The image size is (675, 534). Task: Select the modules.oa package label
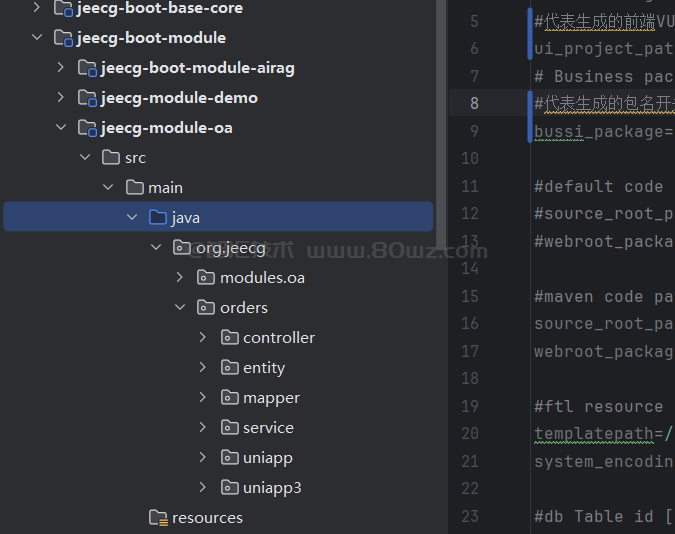[x=263, y=278]
